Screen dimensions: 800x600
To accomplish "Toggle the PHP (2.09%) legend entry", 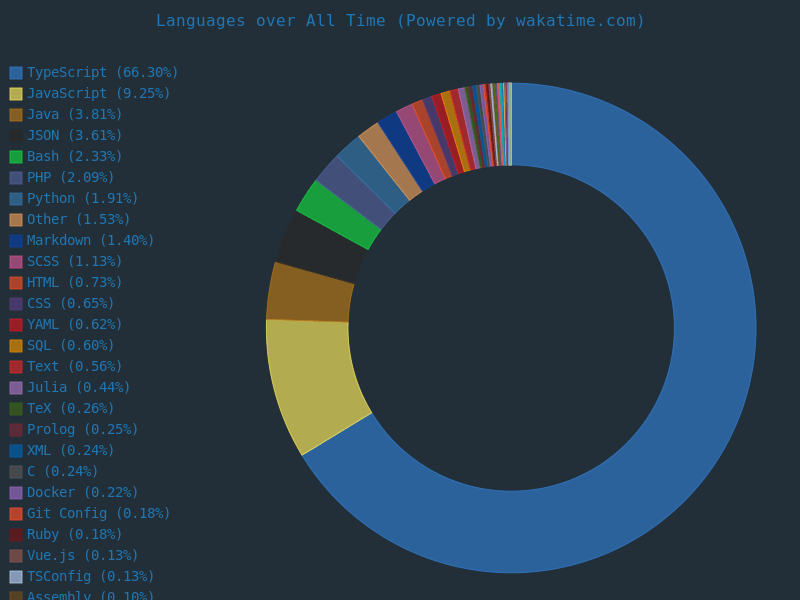I will 70,178.
